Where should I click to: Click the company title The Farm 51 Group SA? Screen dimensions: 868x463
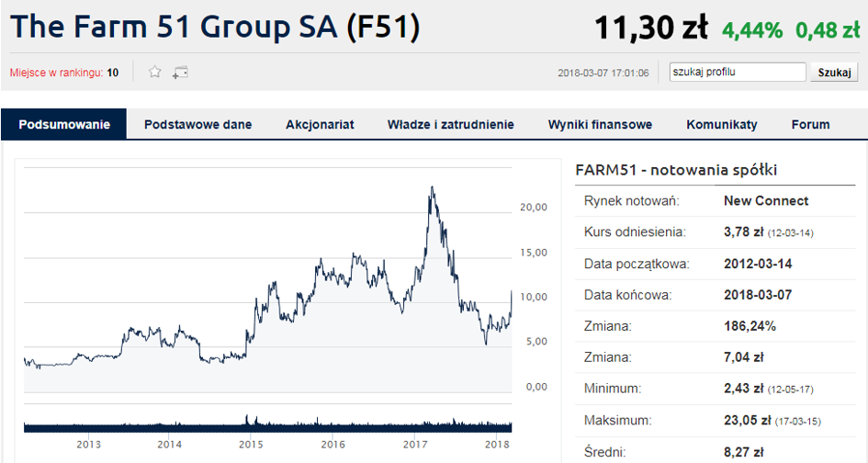[x=215, y=27]
